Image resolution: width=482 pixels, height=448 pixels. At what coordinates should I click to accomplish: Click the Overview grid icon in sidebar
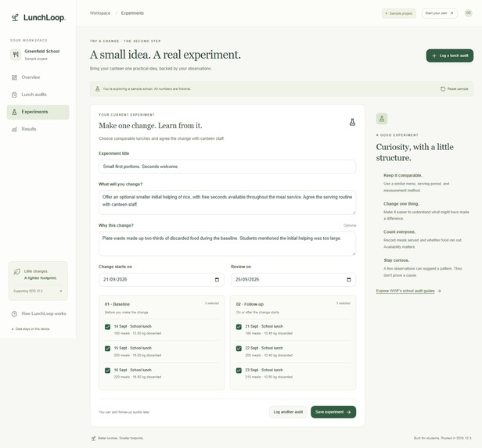pyautogui.click(x=14, y=77)
